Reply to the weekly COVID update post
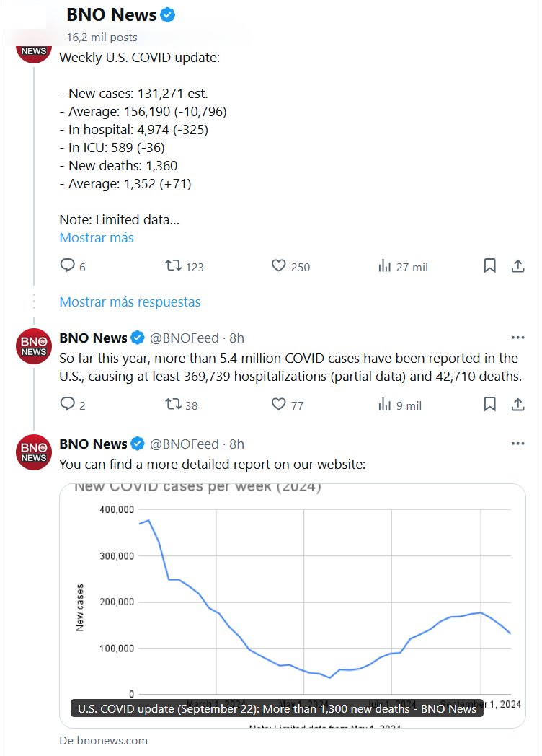542x756 pixels. (68, 266)
